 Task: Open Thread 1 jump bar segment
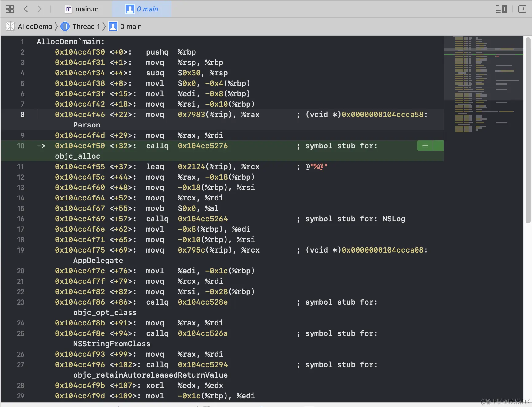coord(86,26)
